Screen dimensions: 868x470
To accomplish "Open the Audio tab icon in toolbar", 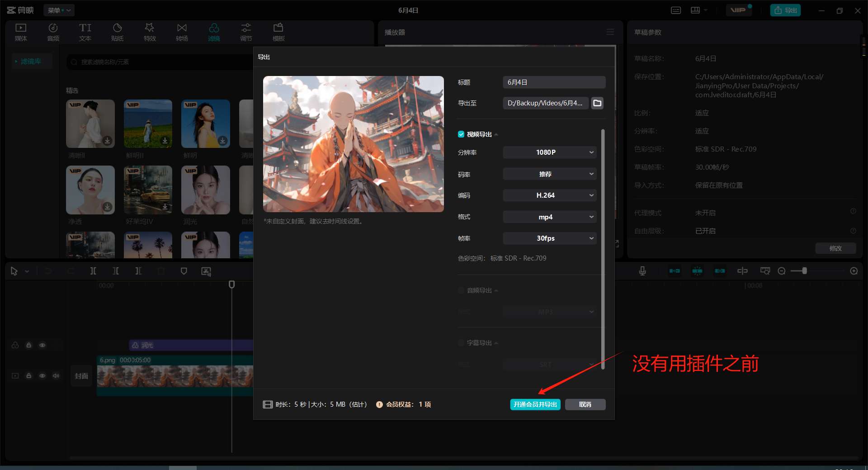I will pyautogui.click(x=53, y=32).
